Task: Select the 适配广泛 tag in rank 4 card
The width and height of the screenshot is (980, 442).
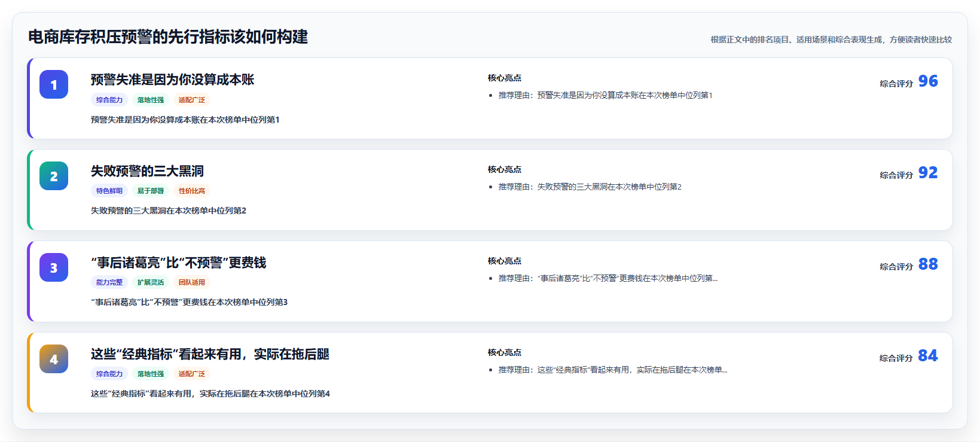Action: [x=192, y=374]
